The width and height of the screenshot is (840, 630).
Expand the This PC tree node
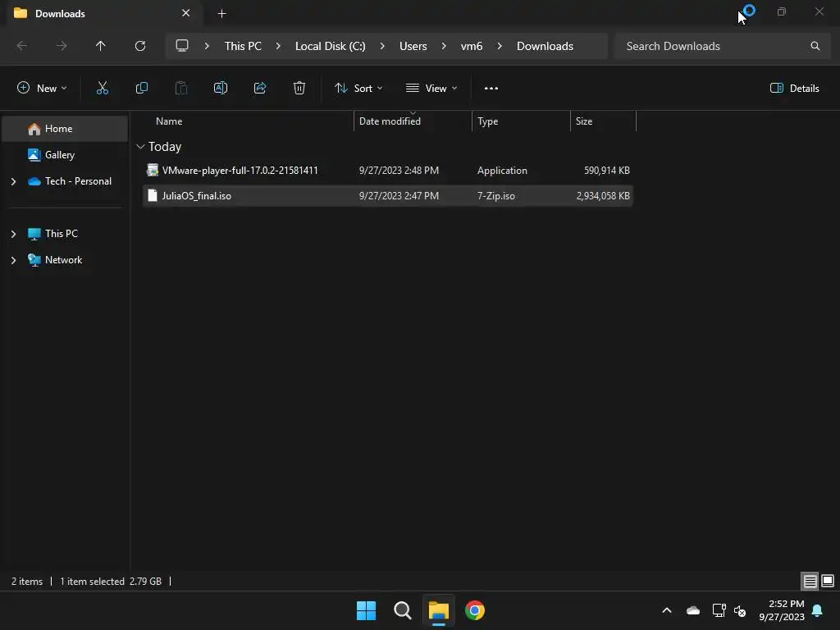13,234
